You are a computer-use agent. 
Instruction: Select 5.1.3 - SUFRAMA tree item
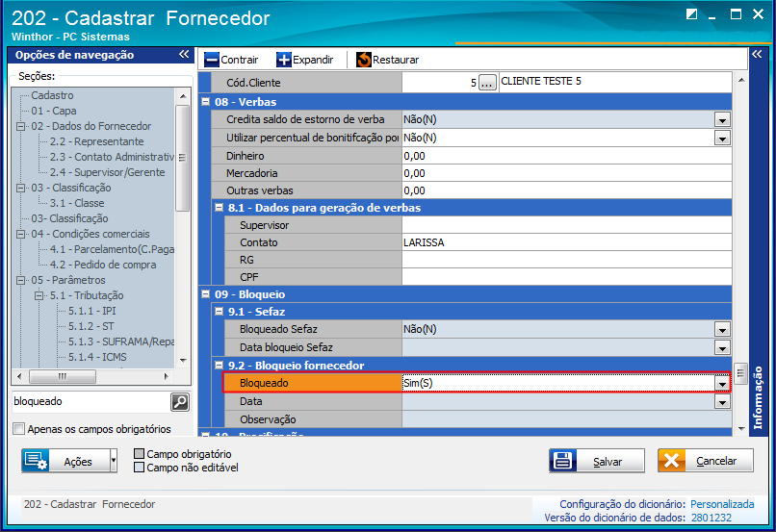121,342
